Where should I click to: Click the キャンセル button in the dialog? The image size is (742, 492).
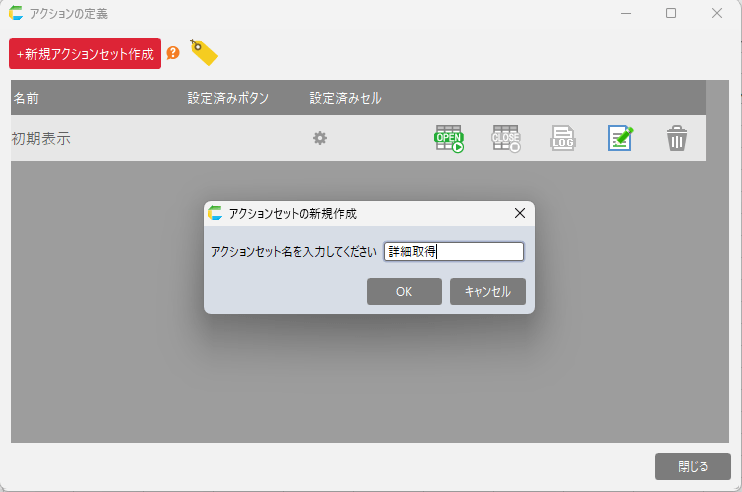(488, 291)
